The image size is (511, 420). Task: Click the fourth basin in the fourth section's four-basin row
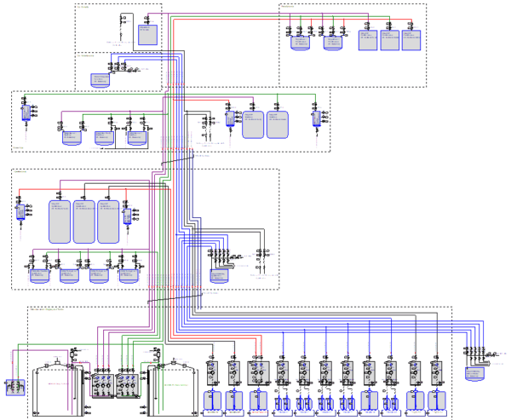point(129,276)
